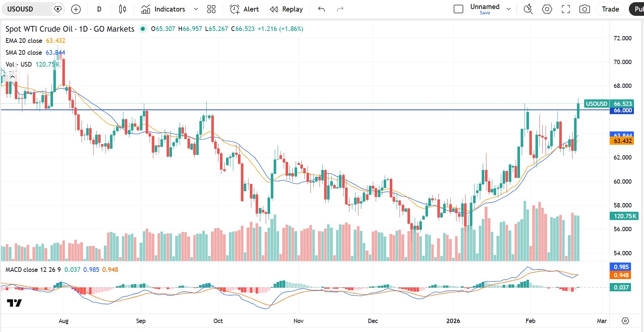644x332 pixels.
Task: Start Bar Replay mode
Action: click(x=286, y=9)
